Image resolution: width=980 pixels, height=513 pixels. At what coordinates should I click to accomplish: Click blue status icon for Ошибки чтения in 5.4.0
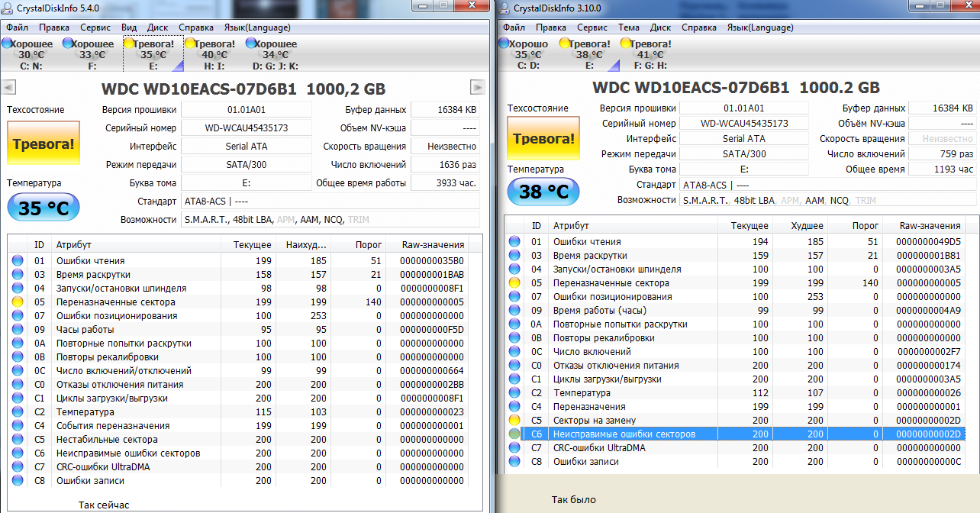coord(18,260)
